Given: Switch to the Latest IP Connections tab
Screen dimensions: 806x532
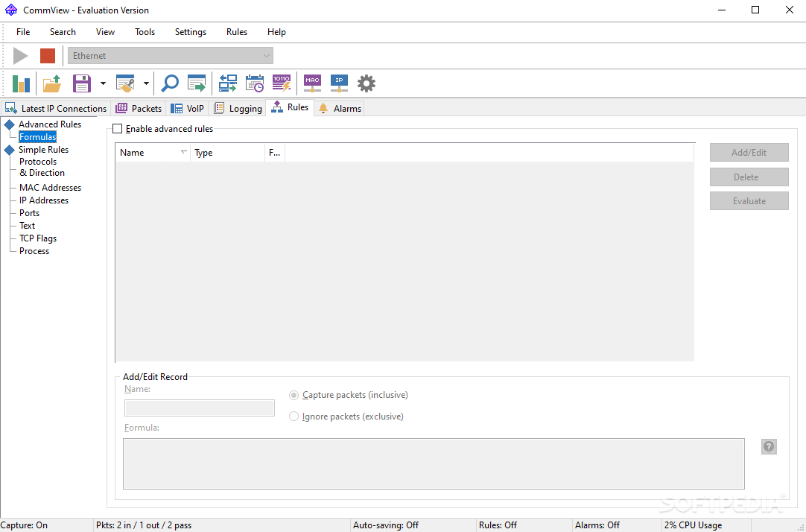Looking at the screenshot, I should coord(56,109).
